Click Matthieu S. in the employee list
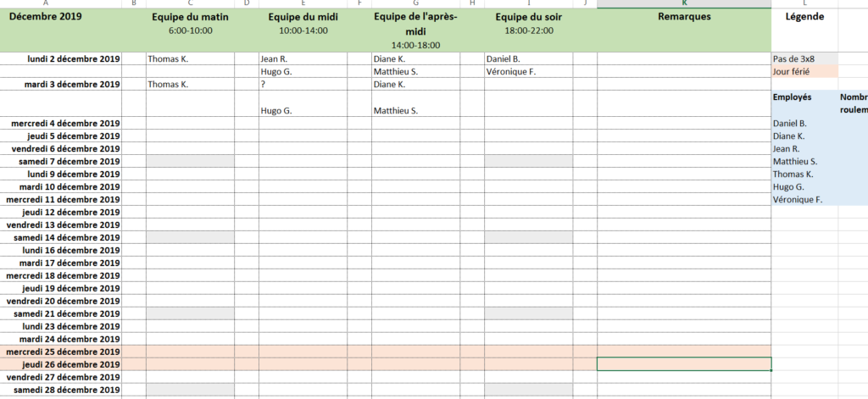Viewport: 868px width, 399px height. tap(805, 162)
